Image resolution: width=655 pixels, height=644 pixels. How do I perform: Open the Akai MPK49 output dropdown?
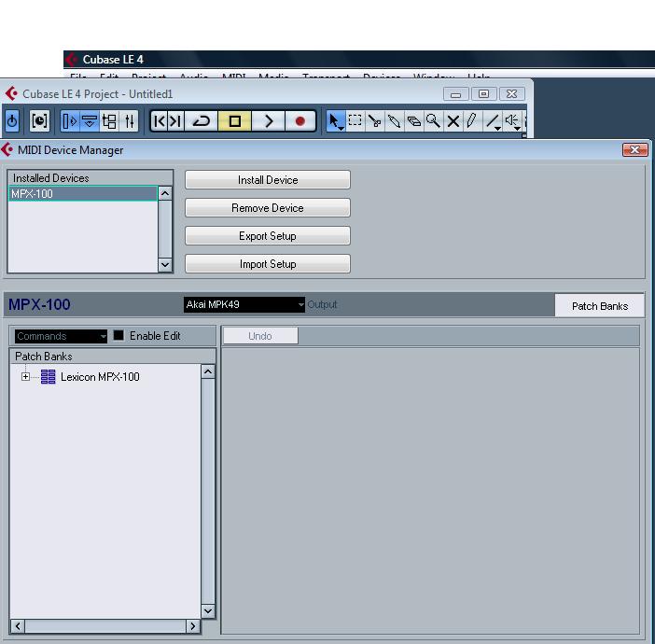[x=245, y=304]
